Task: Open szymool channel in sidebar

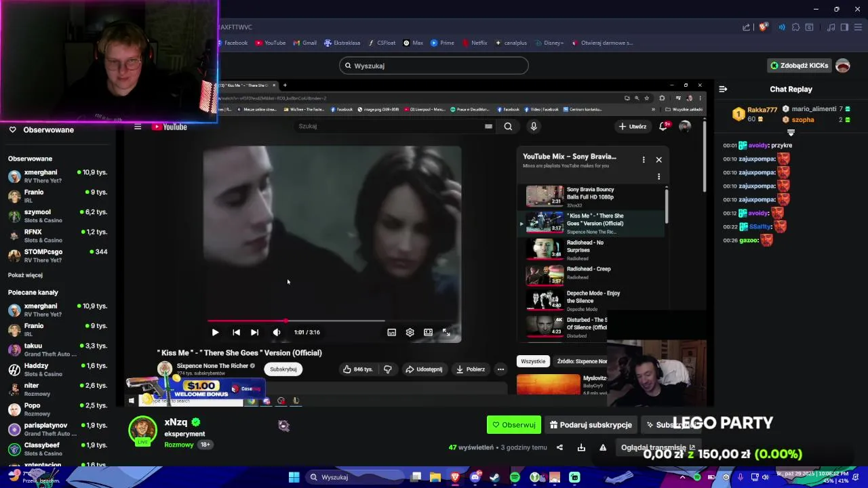Action: point(58,216)
